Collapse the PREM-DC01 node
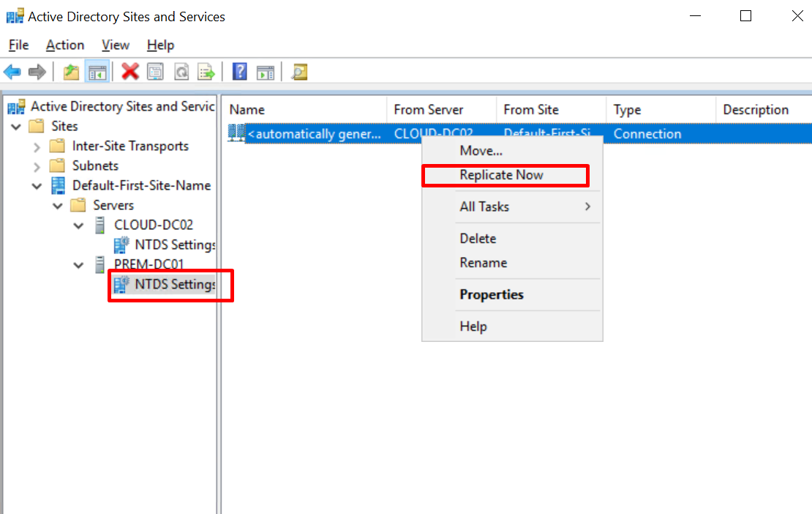 click(78, 265)
